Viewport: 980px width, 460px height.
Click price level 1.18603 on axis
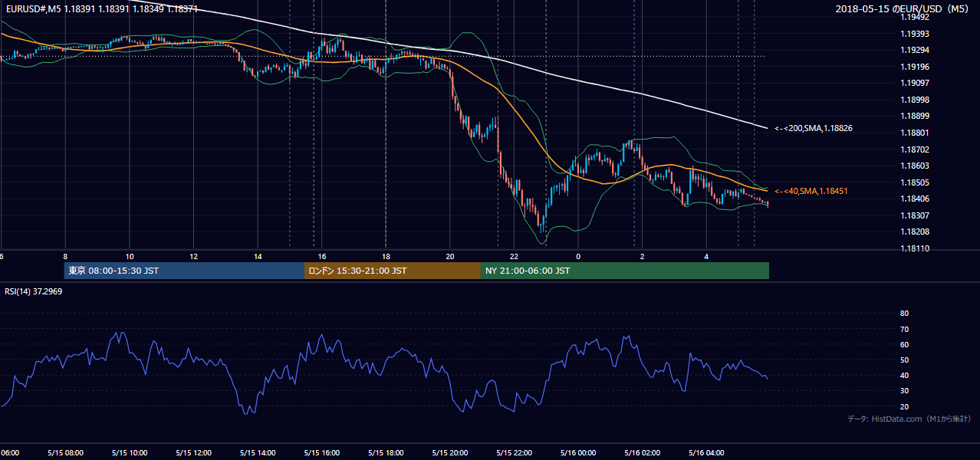(915, 166)
